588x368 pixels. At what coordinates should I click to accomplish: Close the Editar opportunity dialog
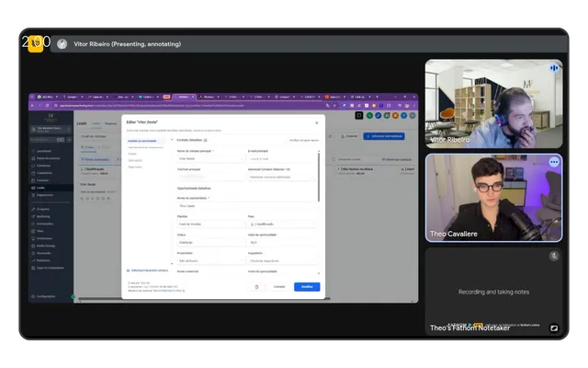pos(316,122)
